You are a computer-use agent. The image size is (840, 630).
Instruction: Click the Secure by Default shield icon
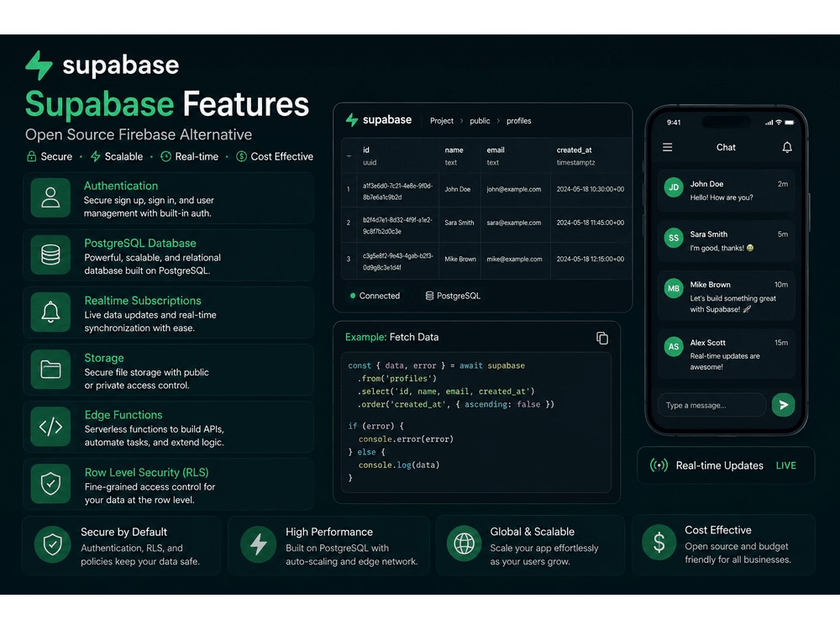52,545
